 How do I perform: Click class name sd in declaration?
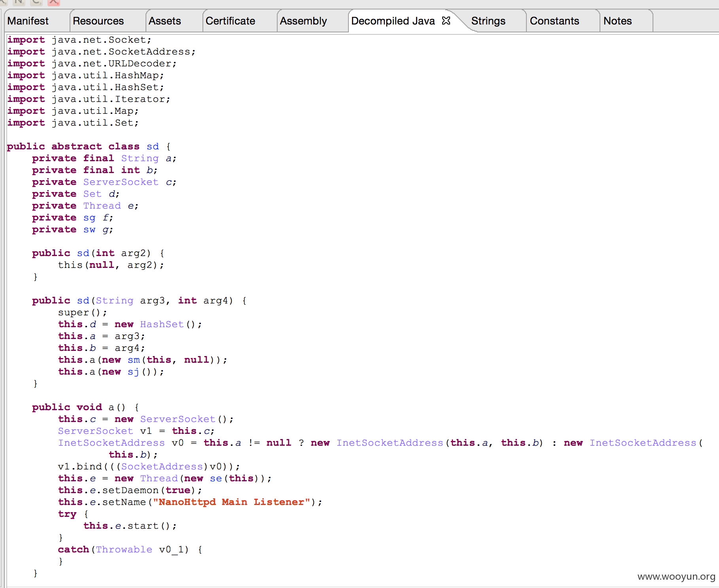click(153, 147)
